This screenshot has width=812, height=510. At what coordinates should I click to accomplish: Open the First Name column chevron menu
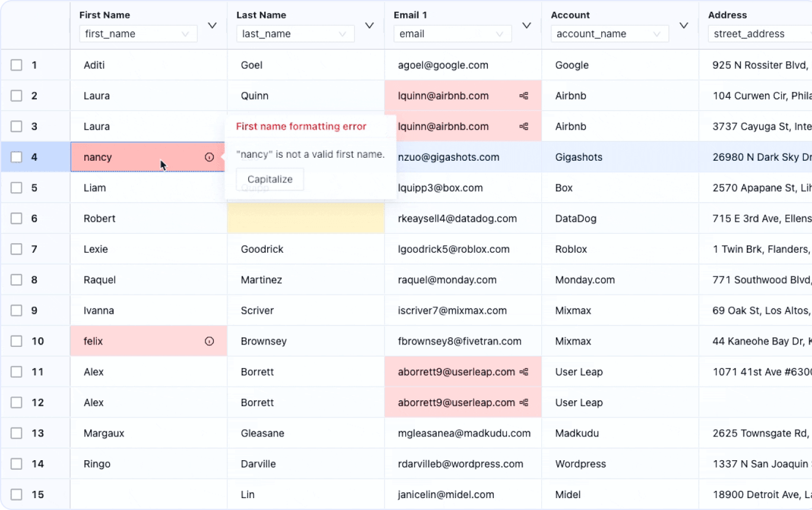point(212,26)
